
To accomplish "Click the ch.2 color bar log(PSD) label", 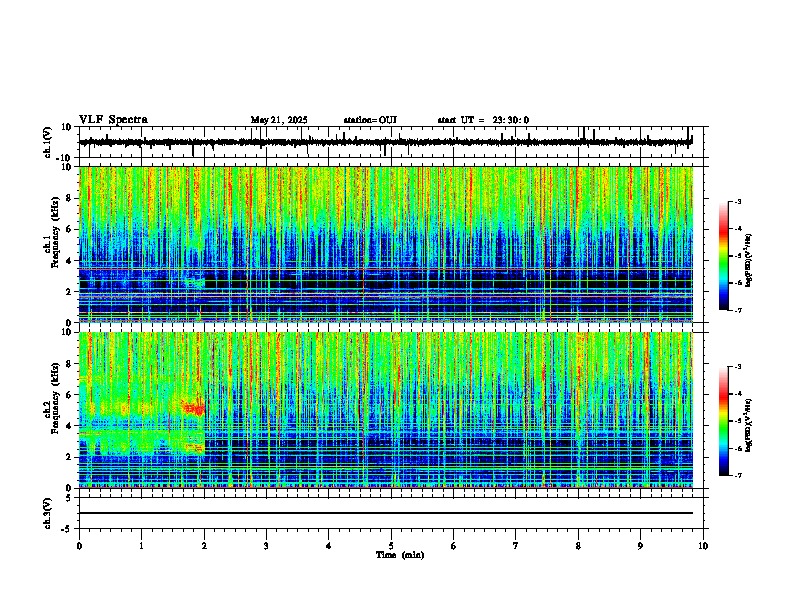I will (749, 425).
